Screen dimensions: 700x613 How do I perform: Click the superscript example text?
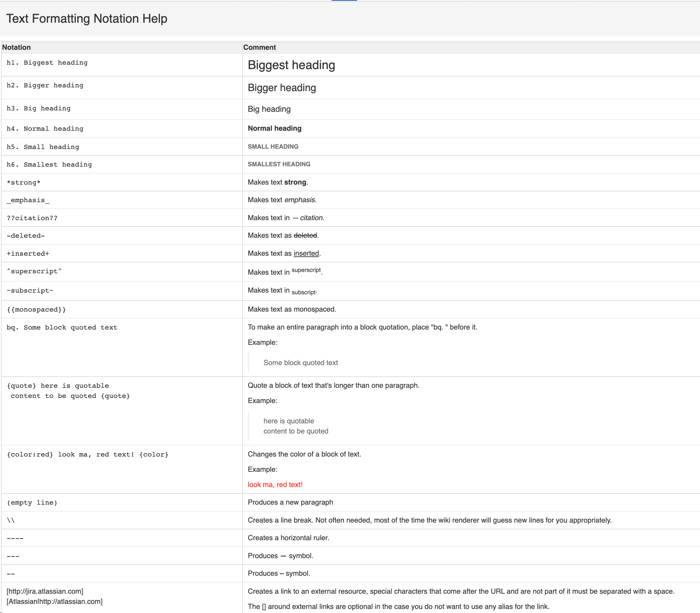click(x=306, y=270)
